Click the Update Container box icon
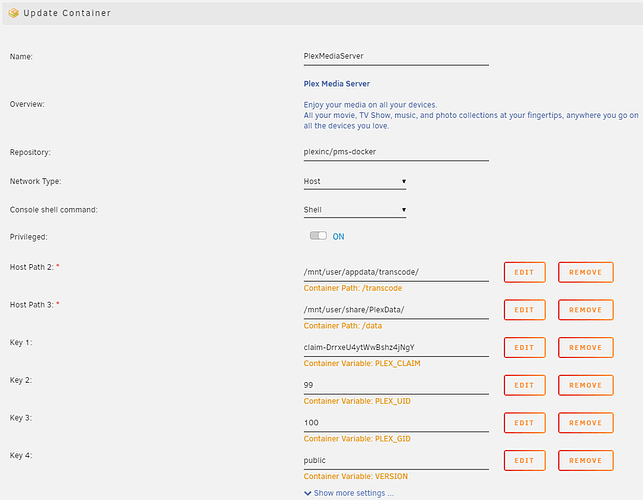 coord(12,13)
